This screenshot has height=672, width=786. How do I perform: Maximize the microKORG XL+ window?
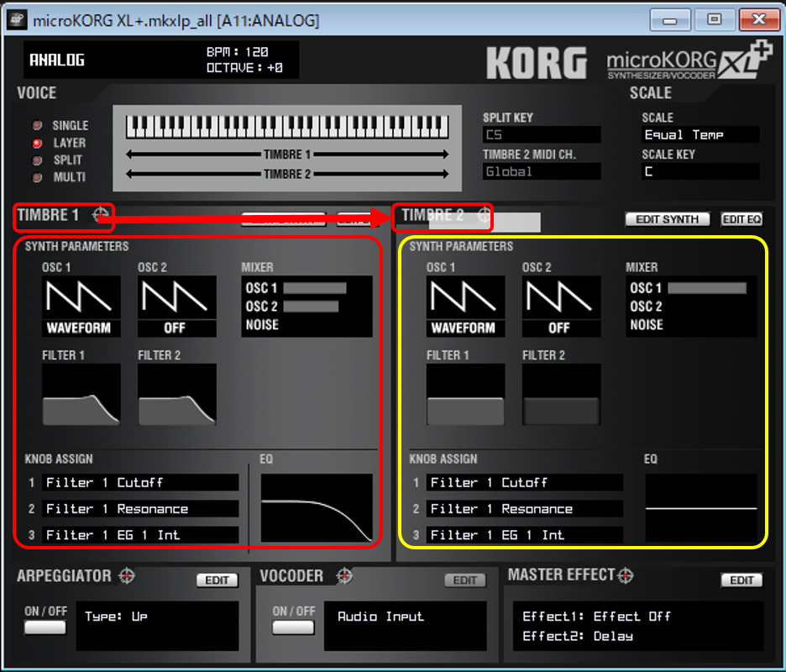click(714, 20)
